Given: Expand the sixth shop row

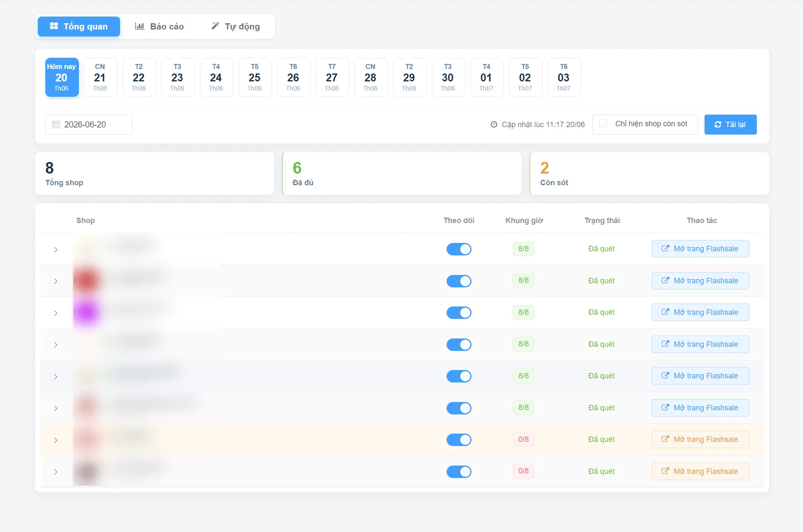Looking at the screenshot, I should pyautogui.click(x=56, y=408).
